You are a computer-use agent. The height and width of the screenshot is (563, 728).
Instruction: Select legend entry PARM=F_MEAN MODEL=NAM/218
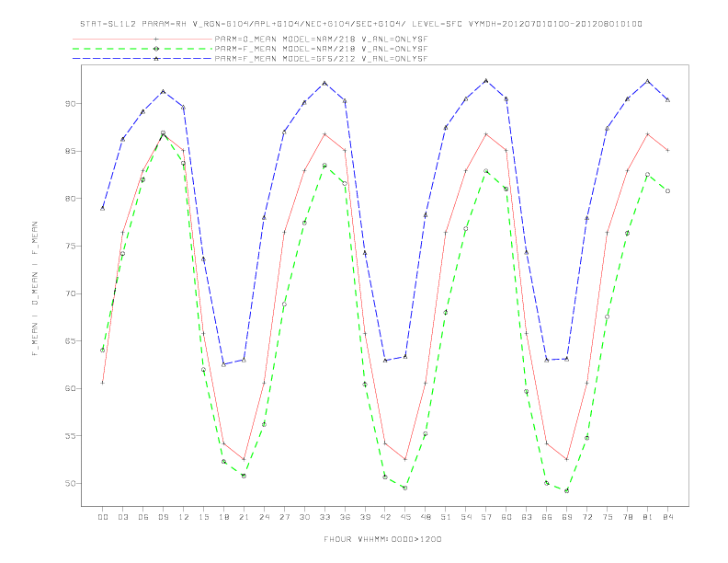[321, 49]
